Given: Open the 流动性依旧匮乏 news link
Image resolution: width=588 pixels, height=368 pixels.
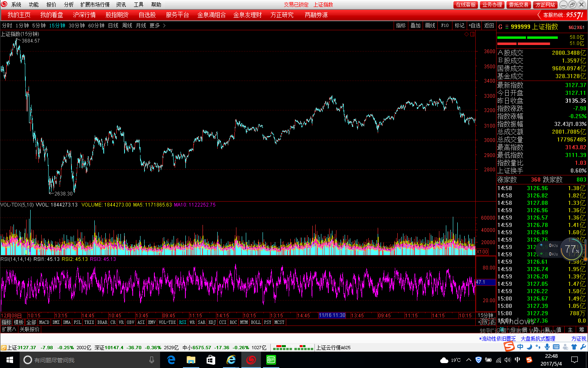Looking at the screenshot, I should point(497,339).
